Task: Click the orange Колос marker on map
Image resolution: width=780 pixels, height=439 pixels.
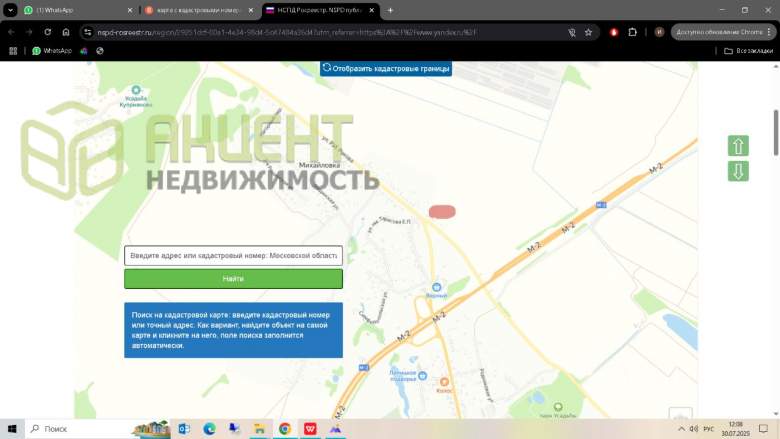Action: (x=444, y=382)
